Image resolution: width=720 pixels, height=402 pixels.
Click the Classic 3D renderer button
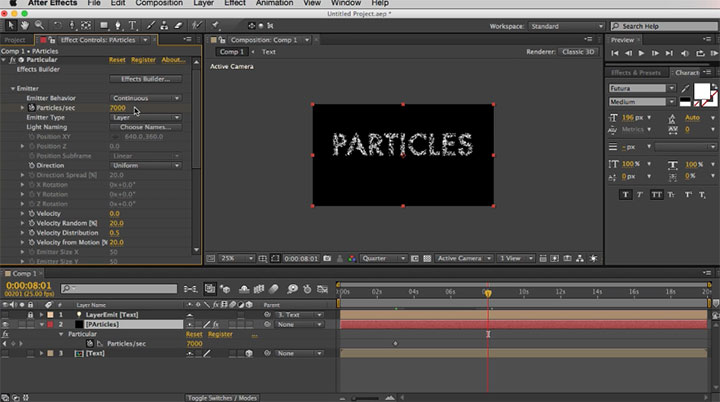[579, 52]
